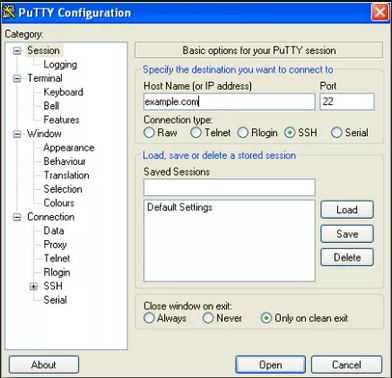Select Serial connection type

pyautogui.click(x=337, y=133)
